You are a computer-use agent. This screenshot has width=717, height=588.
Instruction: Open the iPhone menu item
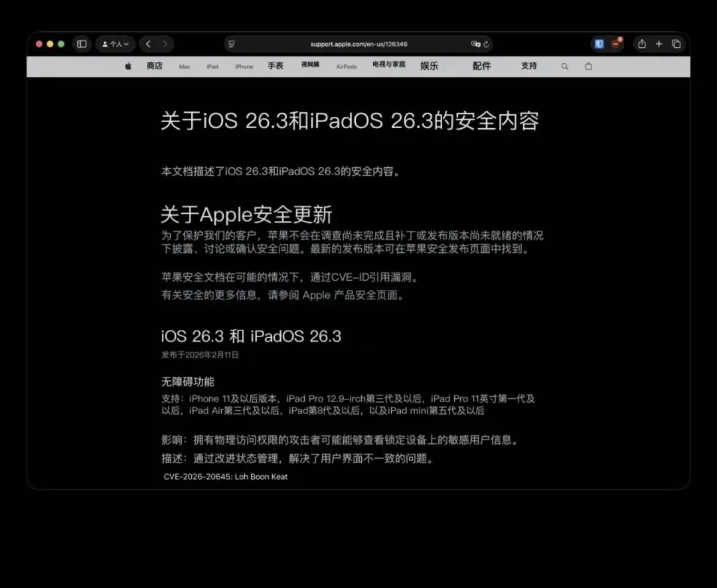[x=244, y=67]
